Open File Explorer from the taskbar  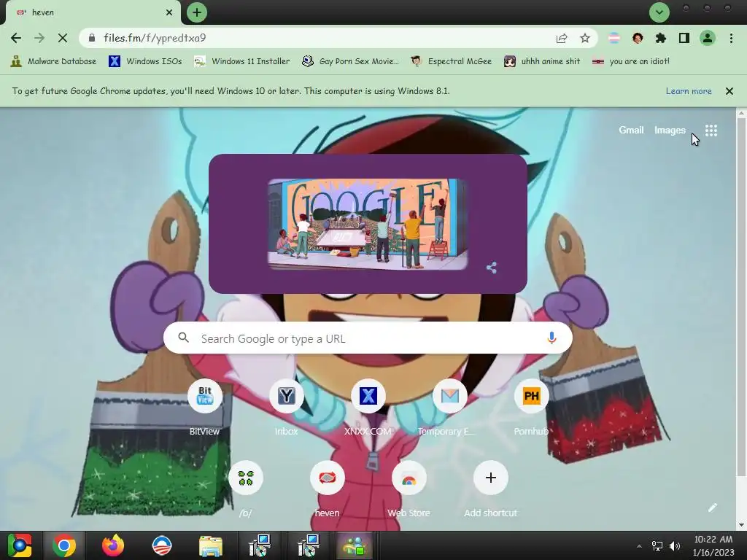point(210,545)
